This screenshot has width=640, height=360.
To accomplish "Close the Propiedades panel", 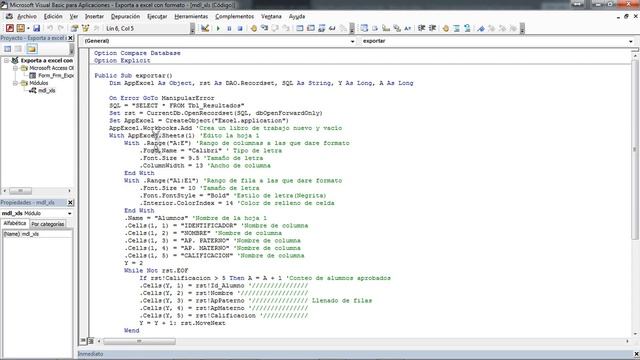I will (x=70, y=202).
